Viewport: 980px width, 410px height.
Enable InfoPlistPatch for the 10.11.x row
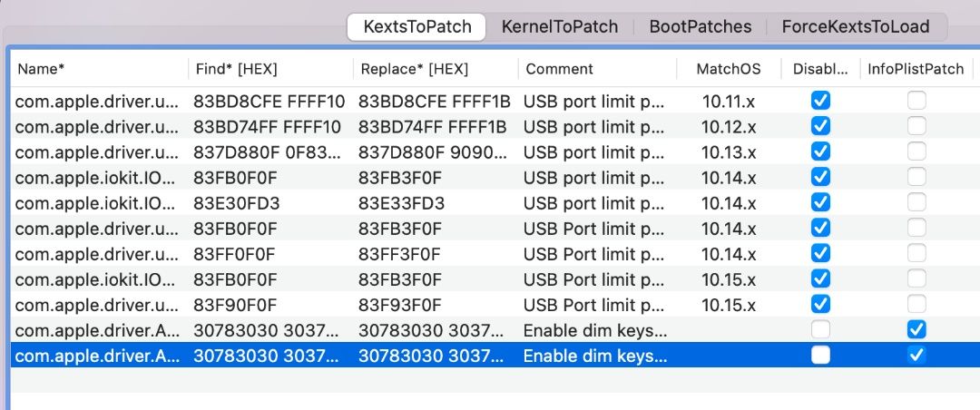tap(916, 101)
